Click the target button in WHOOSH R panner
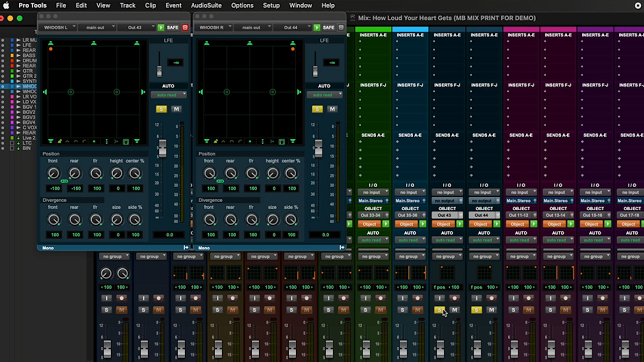Screen dimensions: 644x362 (x=341, y=27)
